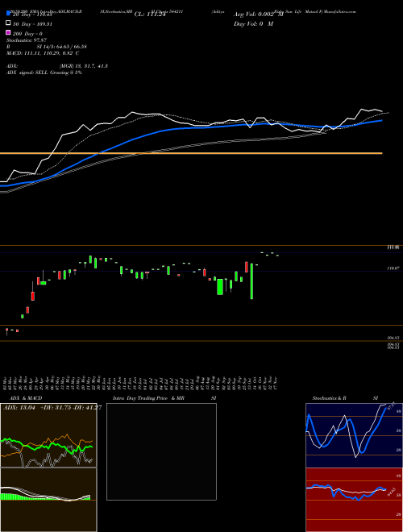
Task: Click the tallest green candlestick in price chart
Action: click(251, 281)
